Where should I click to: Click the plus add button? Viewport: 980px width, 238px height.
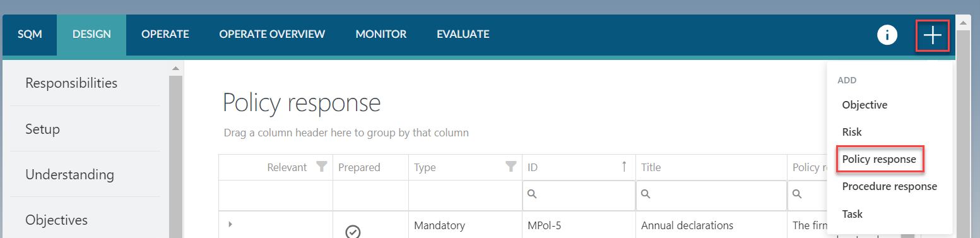click(933, 35)
